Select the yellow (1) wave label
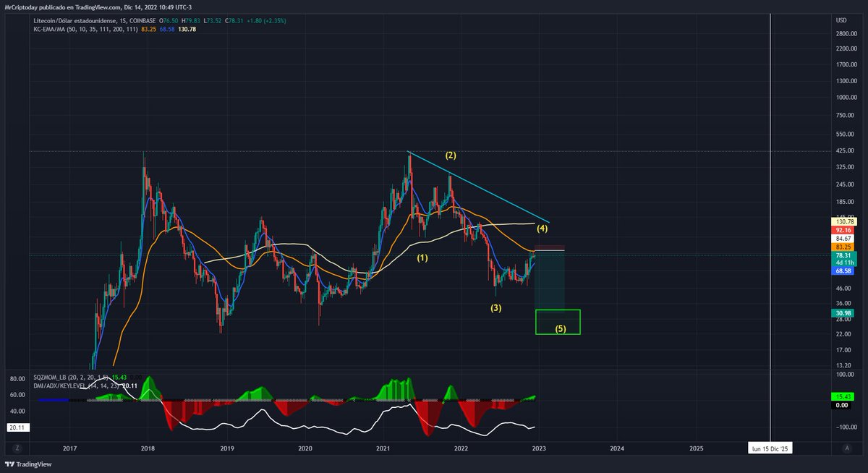The height and width of the screenshot is (473, 868). (422, 257)
